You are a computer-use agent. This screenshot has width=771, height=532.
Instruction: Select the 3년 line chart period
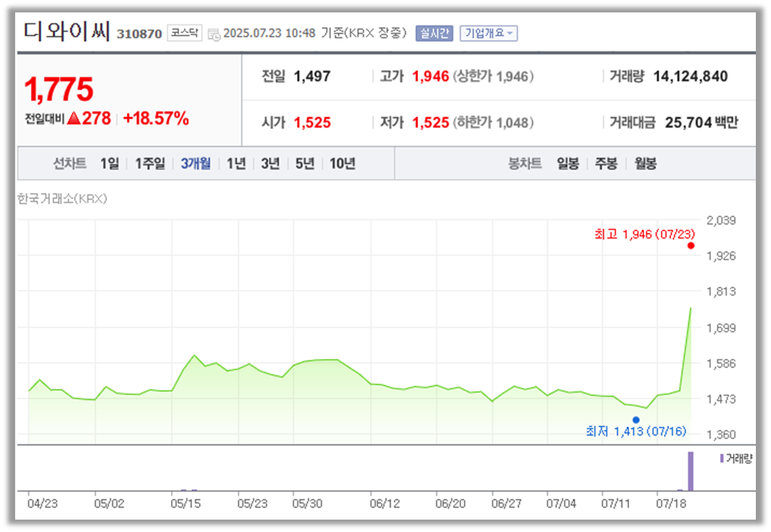271,163
